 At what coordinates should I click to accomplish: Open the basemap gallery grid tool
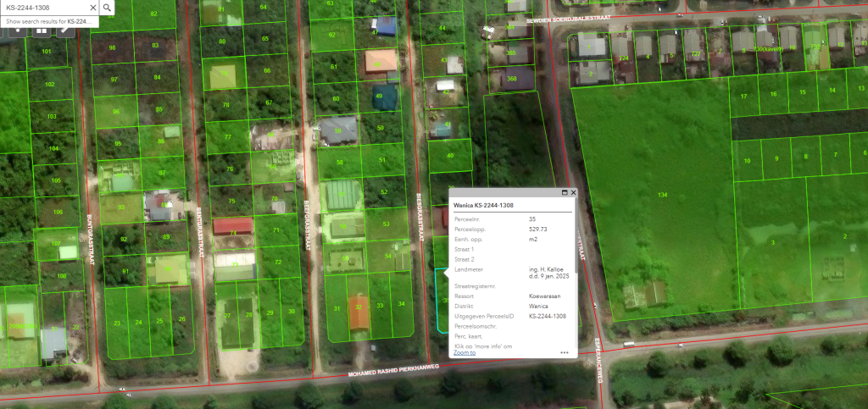coord(41,30)
